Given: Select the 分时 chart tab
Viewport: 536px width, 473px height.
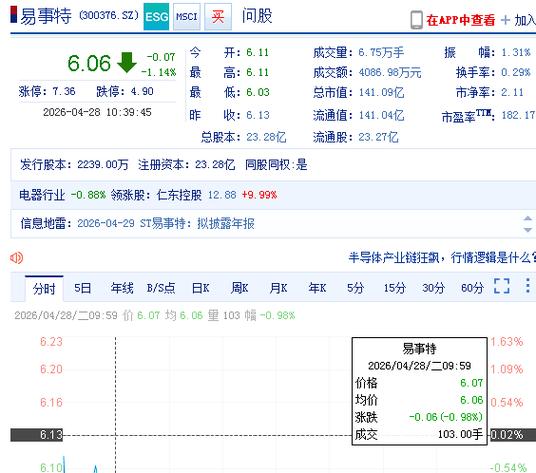Looking at the screenshot, I should point(44,289).
